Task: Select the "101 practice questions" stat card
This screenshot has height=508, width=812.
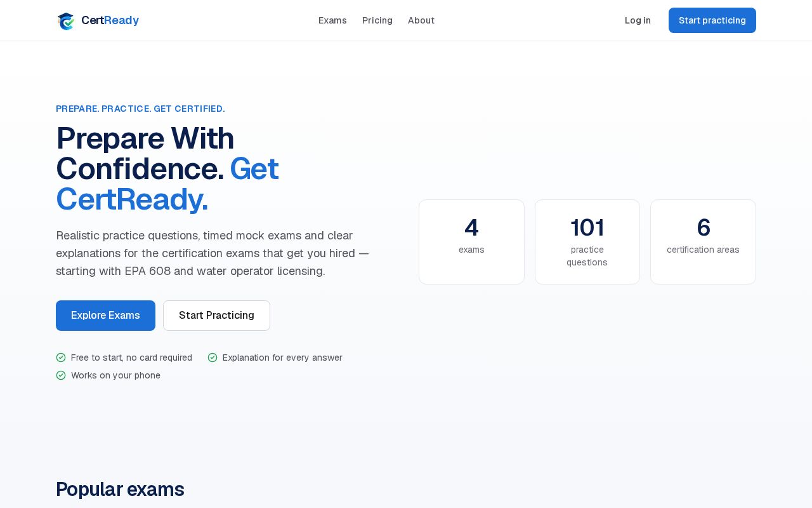Action: point(587,242)
